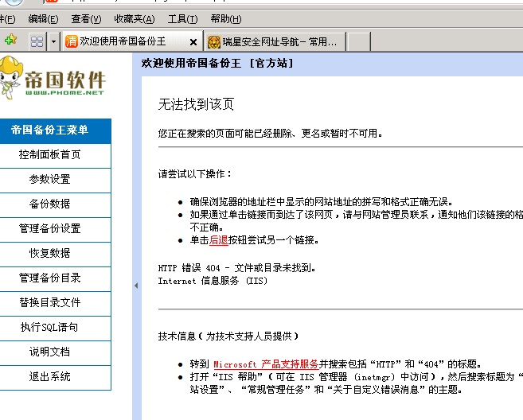This screenshot has height=420, width=523.
Task: Open the quick tabs grid icon
Action: 37,41
